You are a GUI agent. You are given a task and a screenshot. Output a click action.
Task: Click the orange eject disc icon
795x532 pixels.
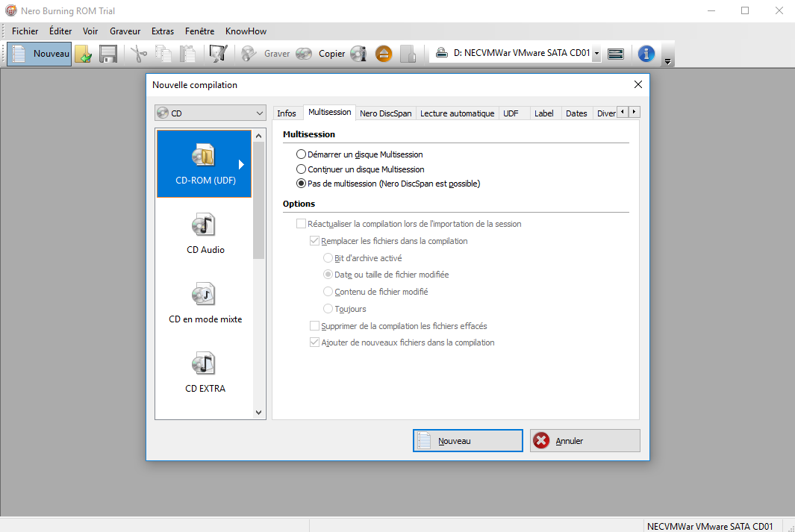[384, 54]
